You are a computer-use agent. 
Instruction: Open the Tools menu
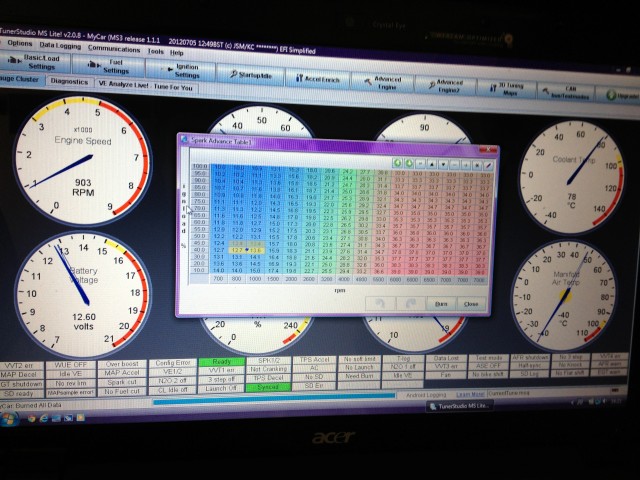155,51
